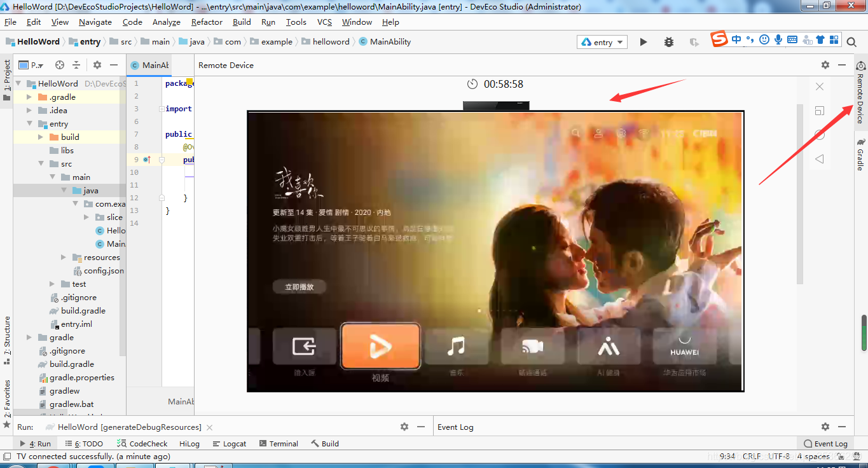
Task: Select the Music note tile on the TV
Action: (x=456, y=347)
